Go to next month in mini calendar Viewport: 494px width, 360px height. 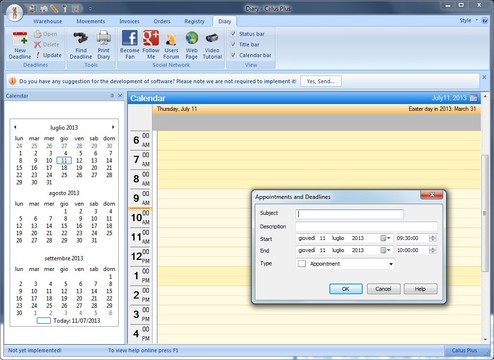[x=113, y=127]
